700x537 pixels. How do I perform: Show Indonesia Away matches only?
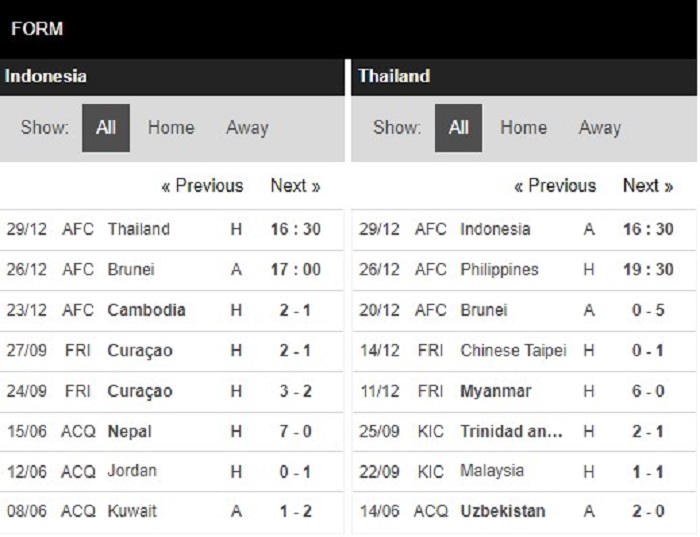(247, 128)
